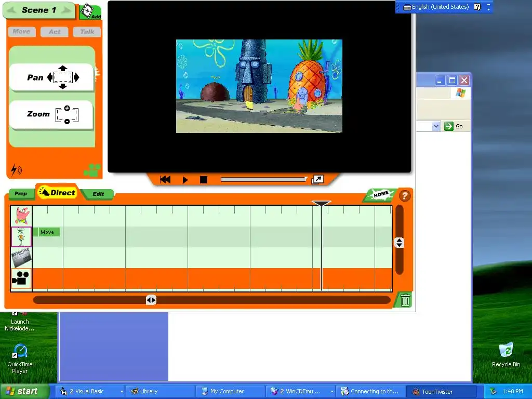
Task: Switch to Connecting to th... taskbar window
Action: tap(371, 391)
